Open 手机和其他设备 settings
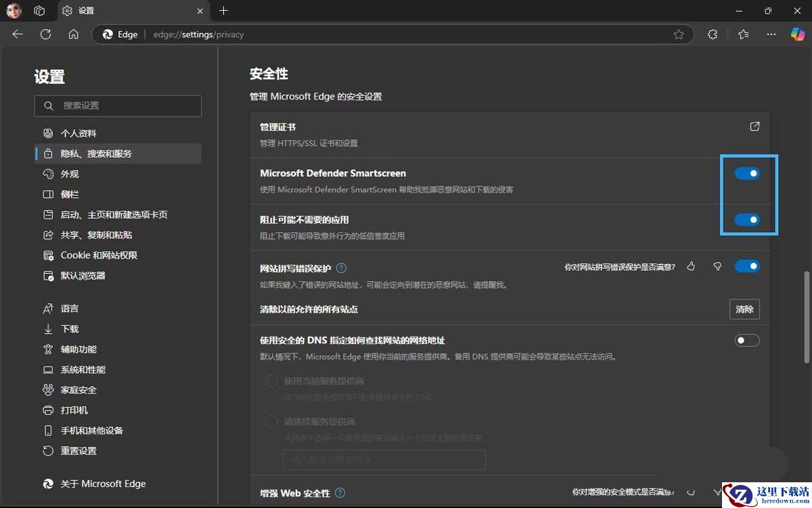The image size is (812, 508). 118,430
